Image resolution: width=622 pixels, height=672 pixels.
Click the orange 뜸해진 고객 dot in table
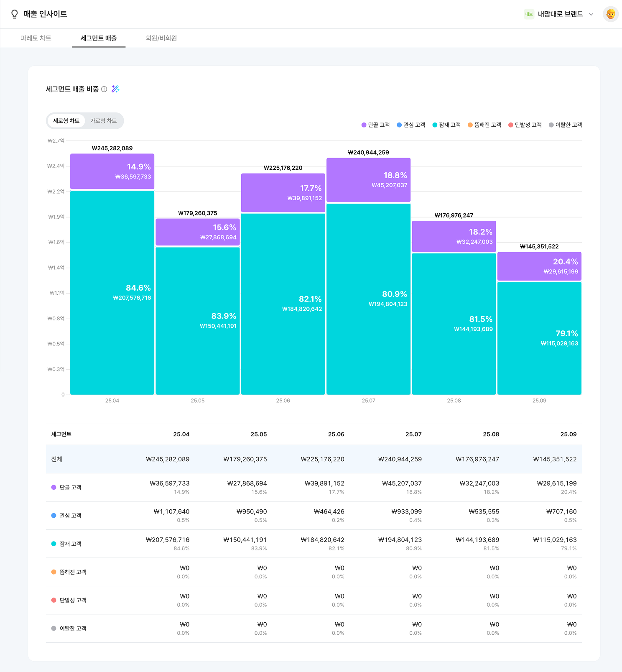click(x=54, y=572)
